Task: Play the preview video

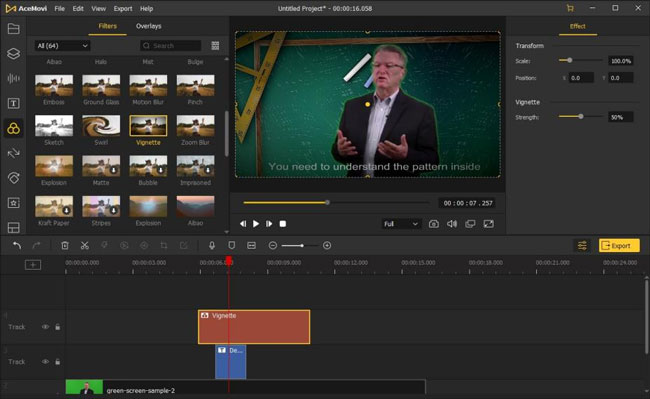Action: [256, 224]
